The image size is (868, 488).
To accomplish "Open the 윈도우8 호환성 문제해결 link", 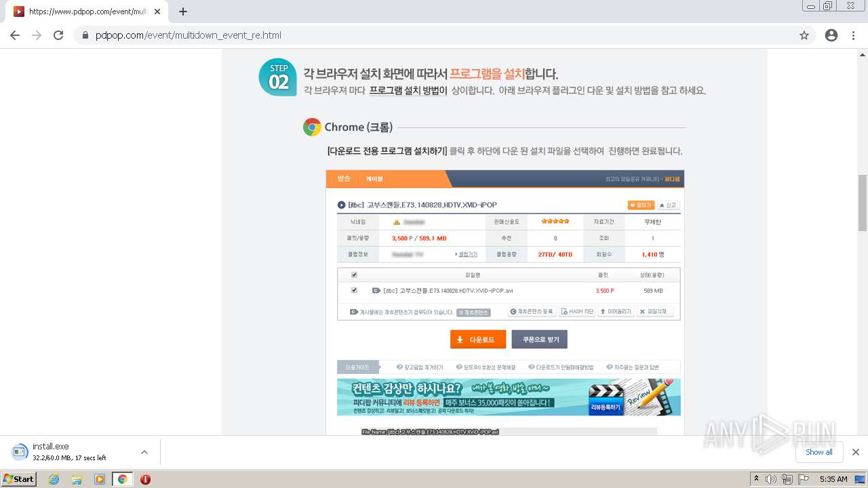I will pos(486,367).
